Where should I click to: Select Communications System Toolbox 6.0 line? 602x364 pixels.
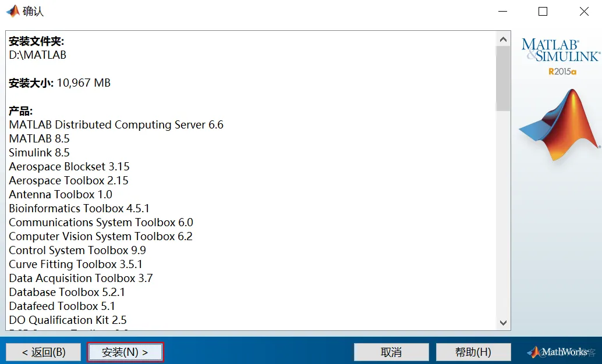(x=101, y=223)
